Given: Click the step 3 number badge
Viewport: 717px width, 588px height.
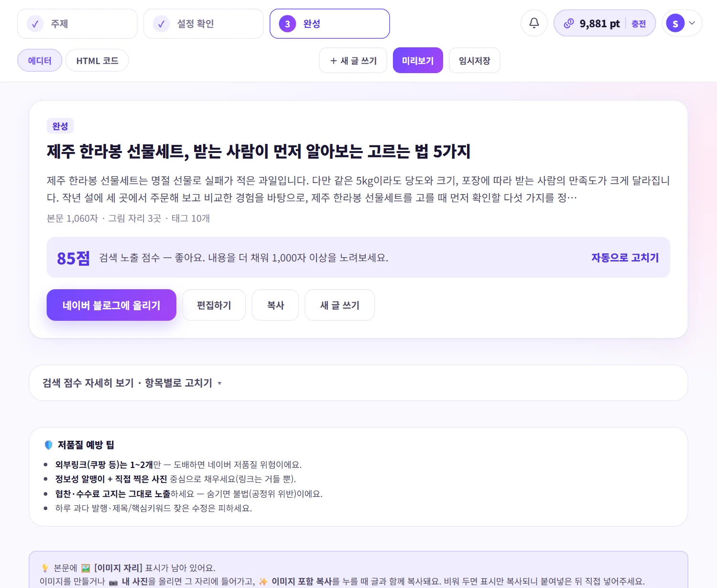Looking at the screenshot, I should click(x=287, y=23).
